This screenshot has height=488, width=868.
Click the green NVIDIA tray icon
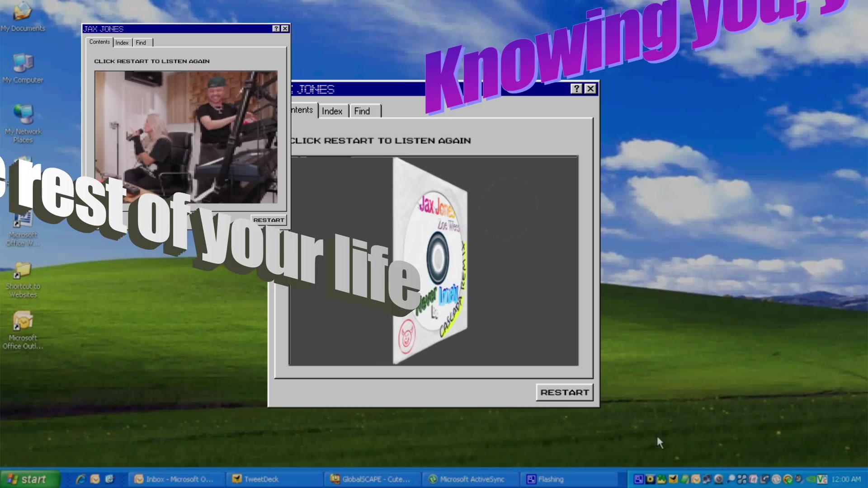[811, 479]
